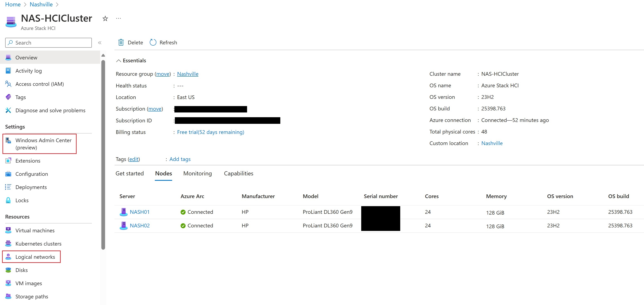The width and height of the screenshot is (644, 305).
Task: Open Activity log in sidebar
Action: pyautogui.click(x=28, y=71)
